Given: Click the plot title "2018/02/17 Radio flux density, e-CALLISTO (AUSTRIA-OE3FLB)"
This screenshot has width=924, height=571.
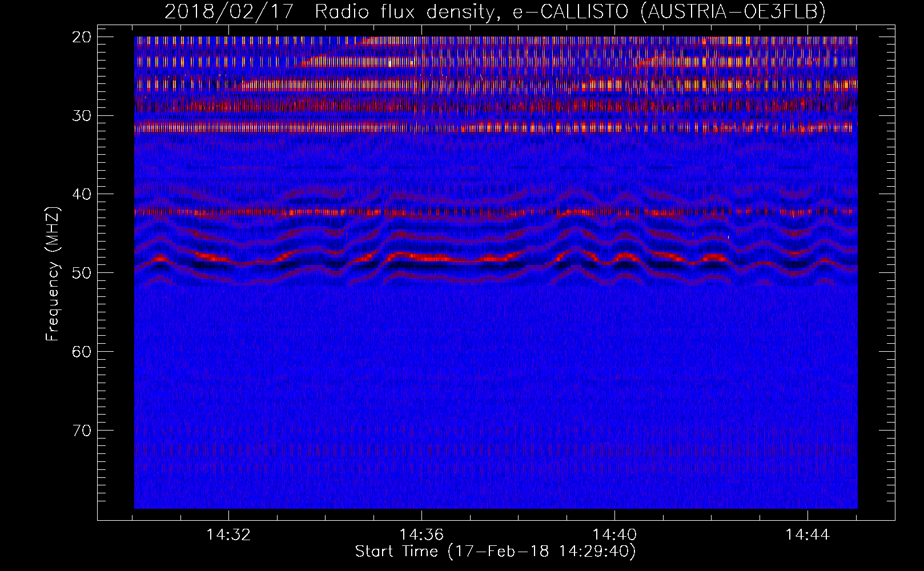Looking at the screenshot, I should coord(495,11).
